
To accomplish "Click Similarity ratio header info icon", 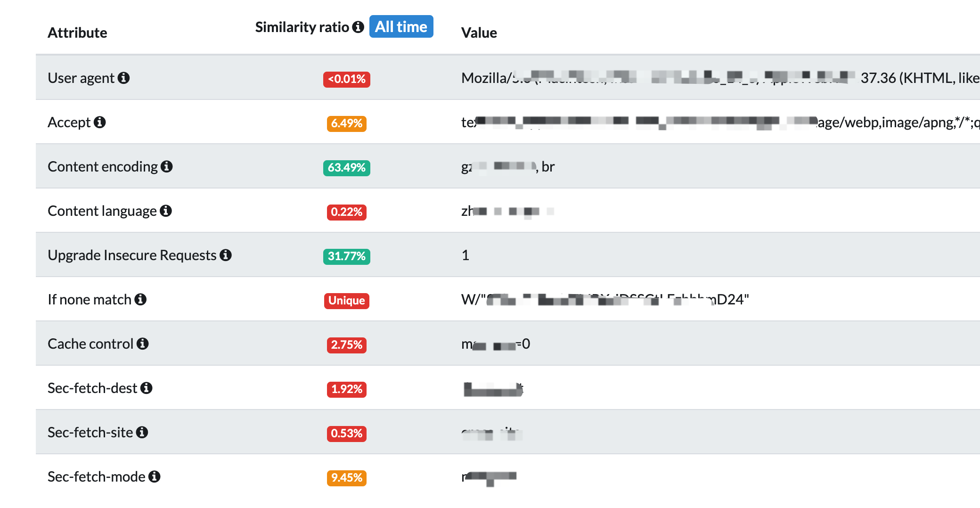I will point(359,27).
